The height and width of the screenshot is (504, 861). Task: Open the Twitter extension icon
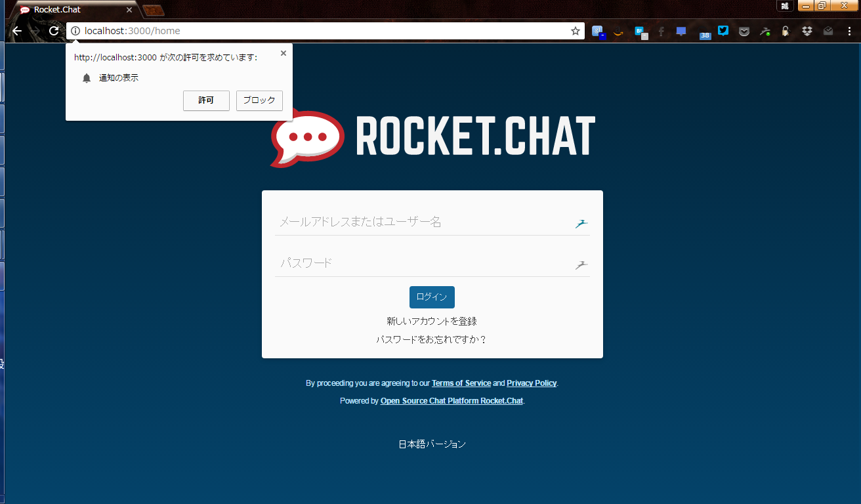pyautogui.click(x=723, y=31)
